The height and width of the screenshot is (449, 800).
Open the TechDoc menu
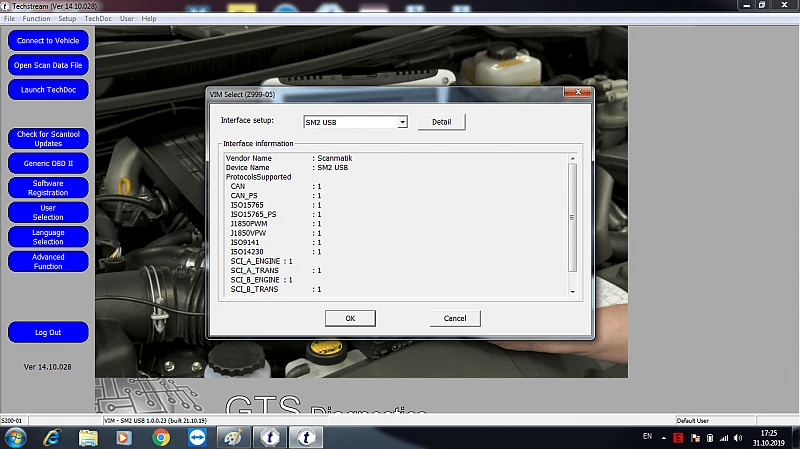tap(98, 18)
